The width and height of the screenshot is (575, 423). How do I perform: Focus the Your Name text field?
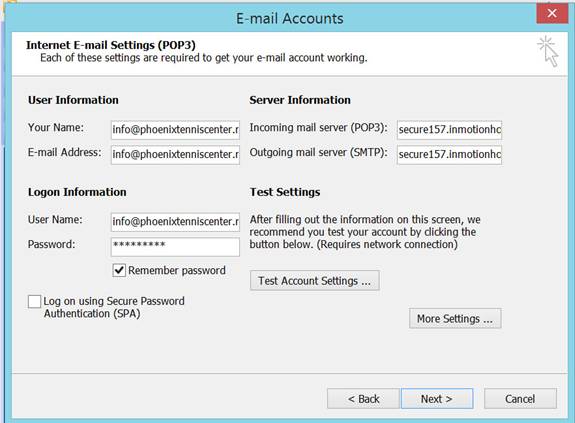(175, 130)
